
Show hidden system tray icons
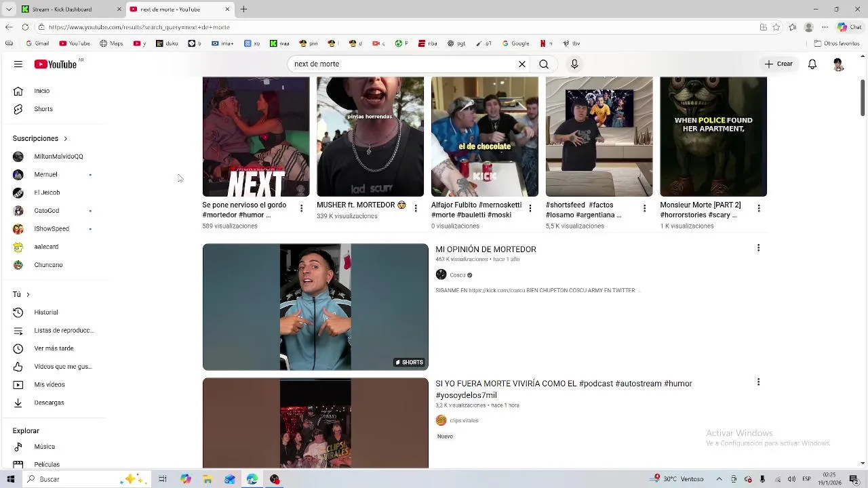point(719,479)
